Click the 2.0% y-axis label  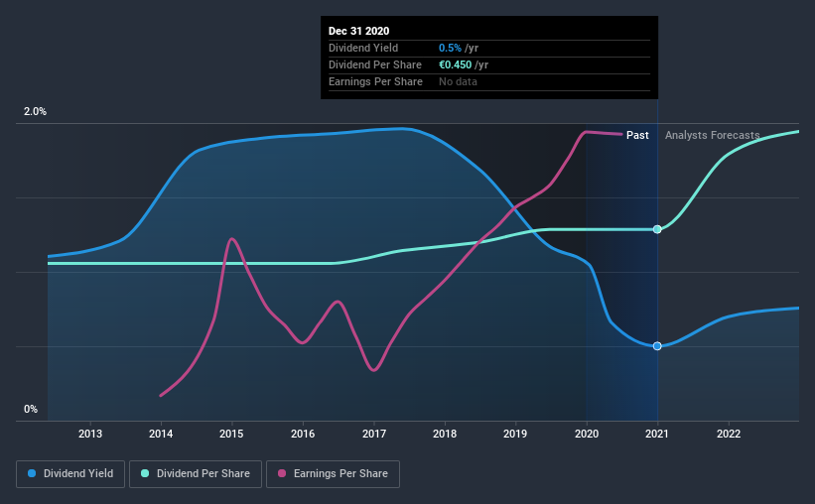[35, 112]
